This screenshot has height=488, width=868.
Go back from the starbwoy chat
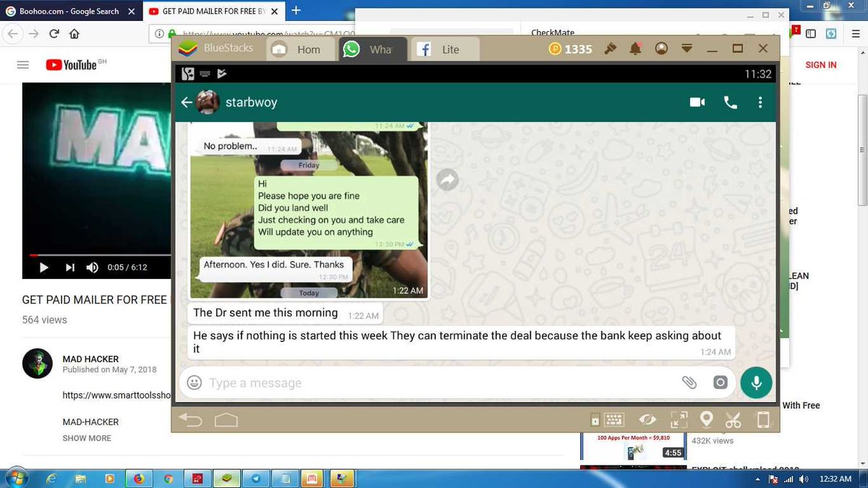(186, 103)
